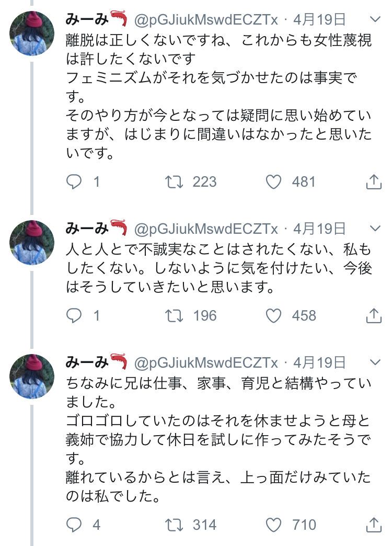Tap the second tweet's profile picture
This screenshot has width=392, height=546.
pos(32,242)
